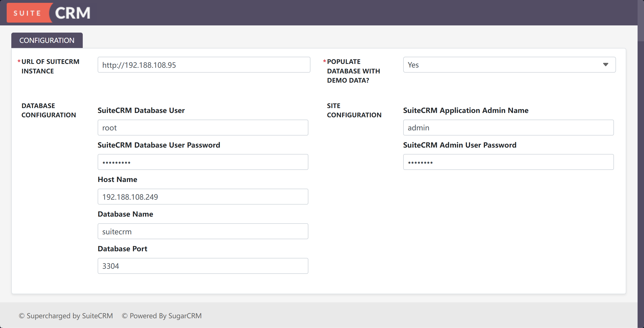Screen dimensions: 644x328
Task: Click the 'SuiteCRM Database User Password' label
Action: pyautogui.click(x=159, y=145)
